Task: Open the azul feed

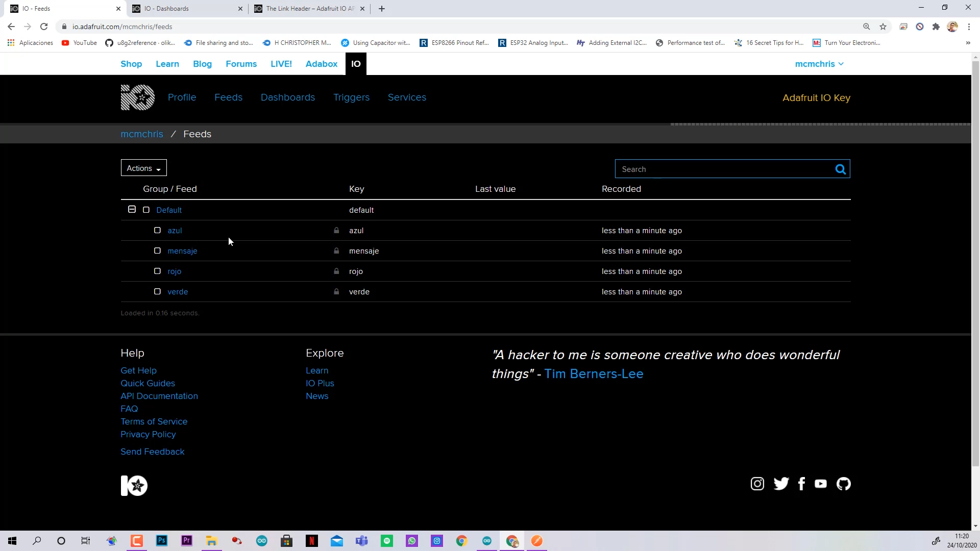Action: click(175, 231)
